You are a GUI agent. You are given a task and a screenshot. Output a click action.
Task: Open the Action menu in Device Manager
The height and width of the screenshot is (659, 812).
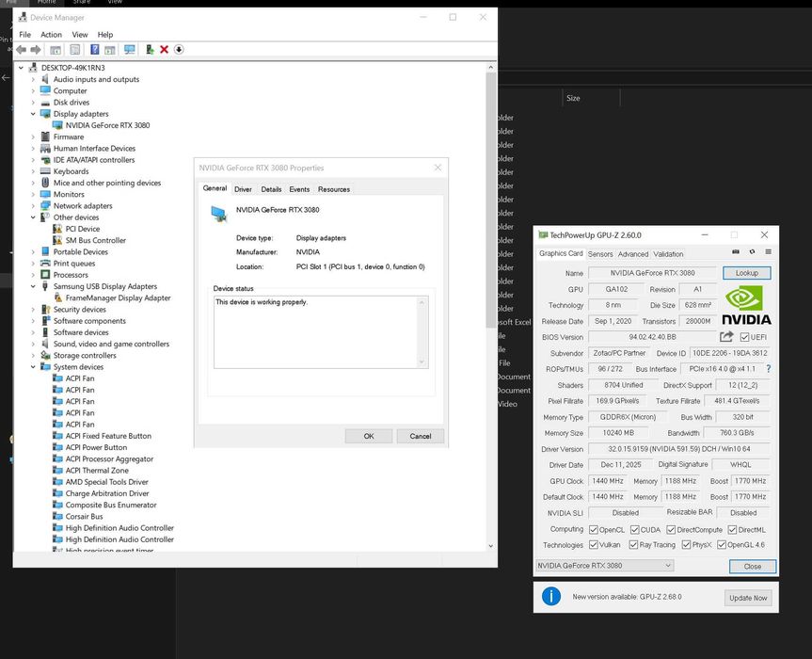pos(51,35)
